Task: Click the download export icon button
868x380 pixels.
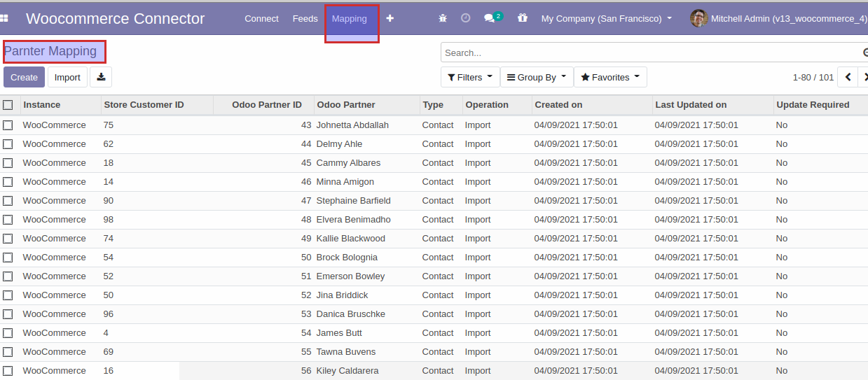Action: (x=101, y=77)
